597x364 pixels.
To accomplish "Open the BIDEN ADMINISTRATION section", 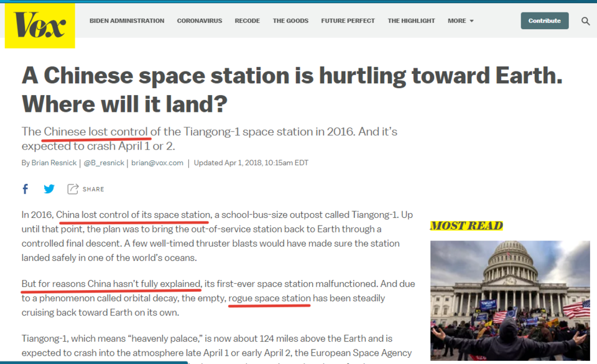I will coord(127,20).
